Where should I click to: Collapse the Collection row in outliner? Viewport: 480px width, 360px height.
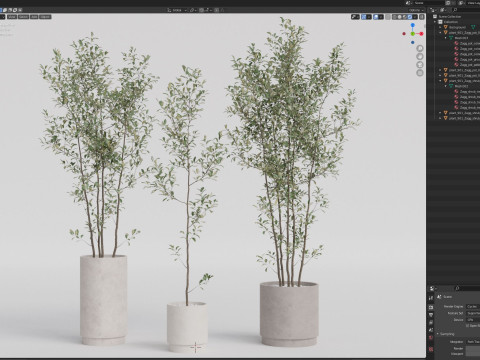pyautogui.click(x=435, y=22)
